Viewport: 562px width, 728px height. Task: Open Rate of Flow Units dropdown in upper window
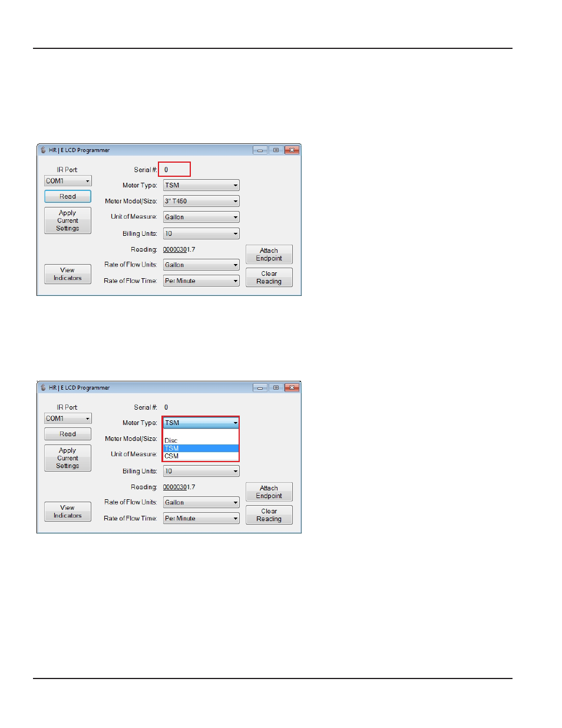pos(201,265)
